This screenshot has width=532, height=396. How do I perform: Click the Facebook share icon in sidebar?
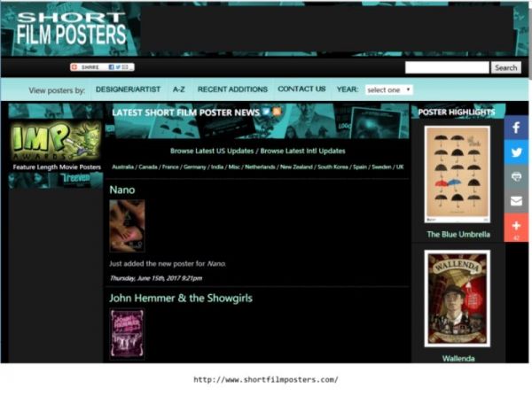pos(516,128)
